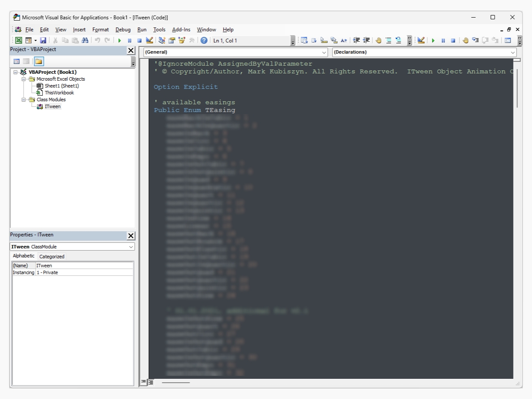The image size is (532, 399).
Task: Switch to the Categorized properties tab
Action: 51,257
